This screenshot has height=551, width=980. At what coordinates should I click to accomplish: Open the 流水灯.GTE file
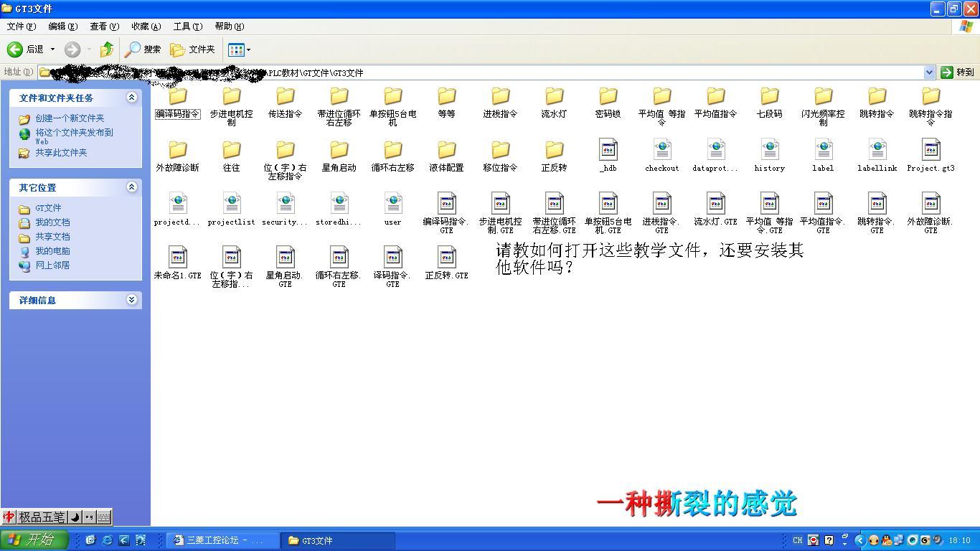(x=715, y=204)
